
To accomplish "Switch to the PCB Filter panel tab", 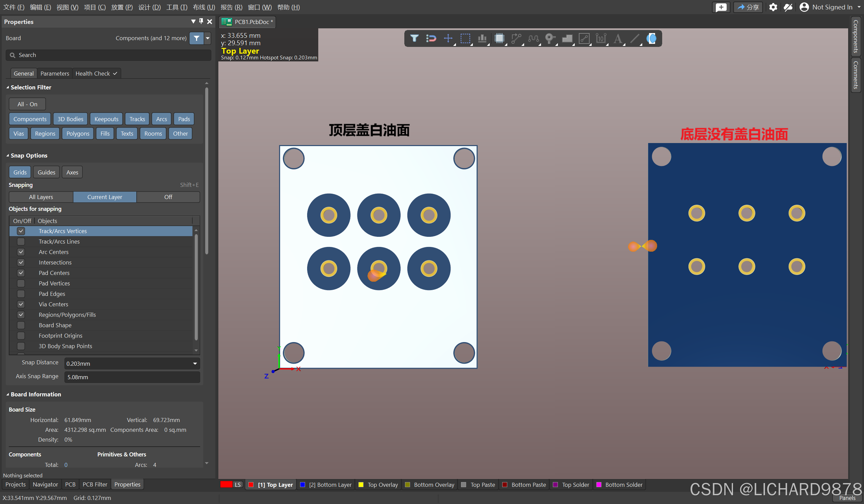I will (x=94, y=484).
